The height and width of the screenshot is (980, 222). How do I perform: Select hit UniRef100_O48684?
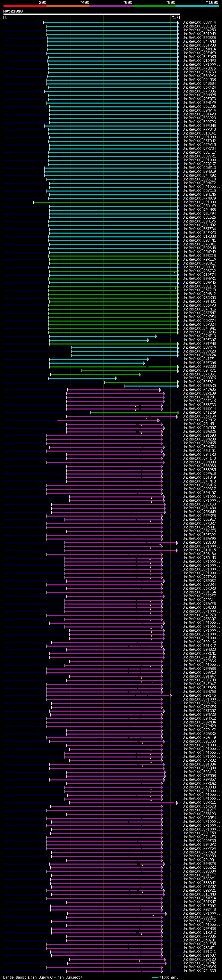click(x=199, y=84)
